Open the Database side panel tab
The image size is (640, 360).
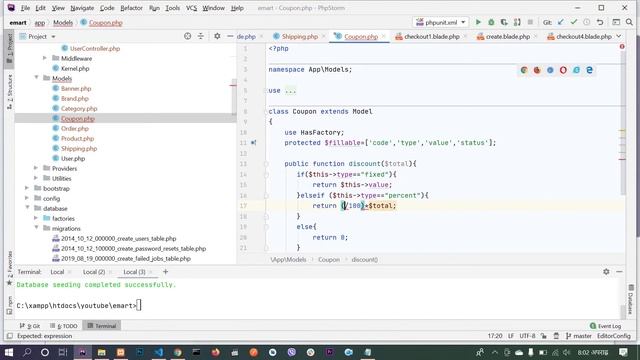631,300
